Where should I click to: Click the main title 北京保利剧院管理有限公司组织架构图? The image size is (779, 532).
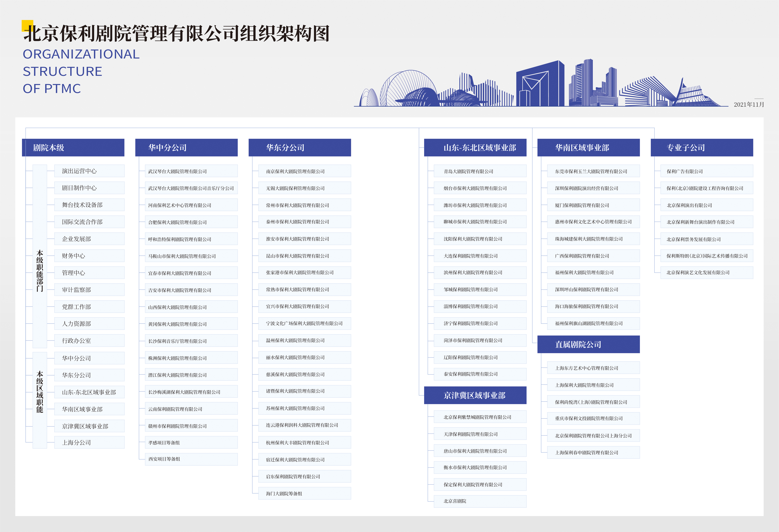pyautogui.click(x=176, y=33)
